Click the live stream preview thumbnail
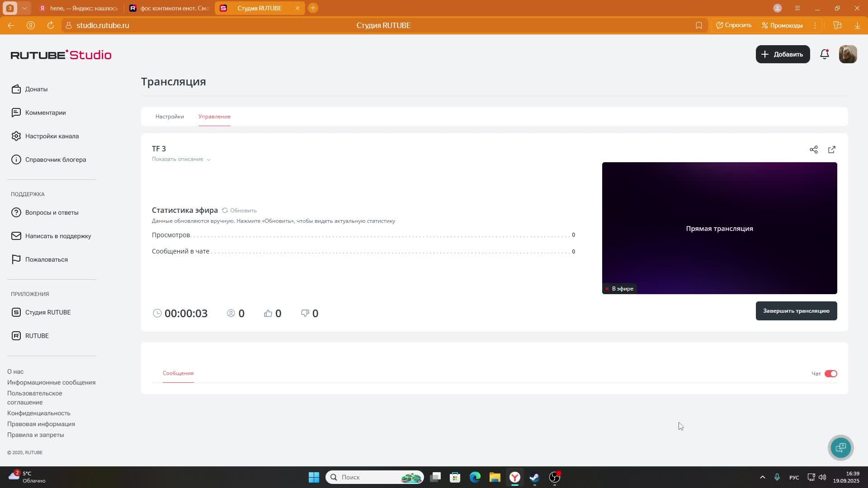 point(719,228)
